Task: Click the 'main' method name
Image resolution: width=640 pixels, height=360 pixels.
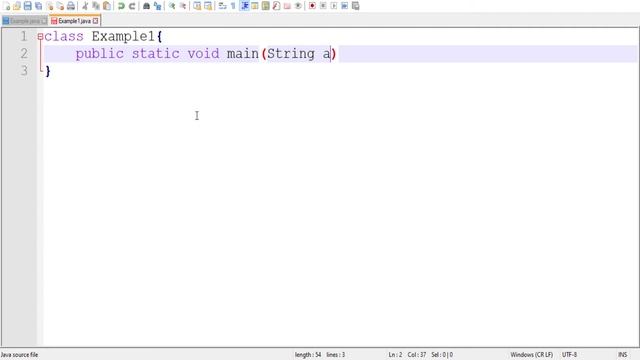Action: click(243, 53)
